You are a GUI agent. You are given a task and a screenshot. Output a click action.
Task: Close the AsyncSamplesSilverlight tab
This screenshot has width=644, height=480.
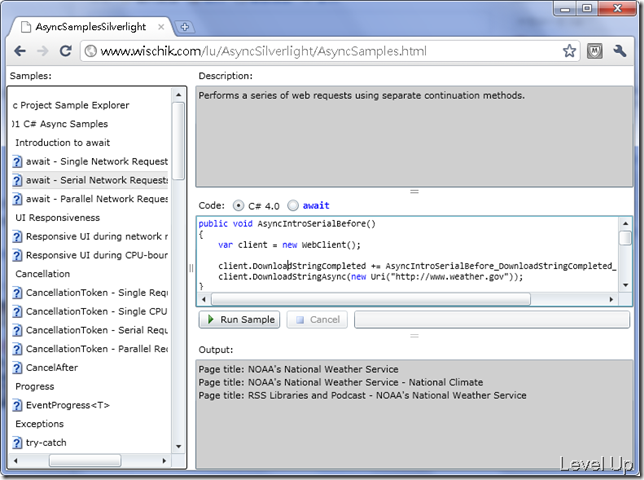(x=161, y=27)
